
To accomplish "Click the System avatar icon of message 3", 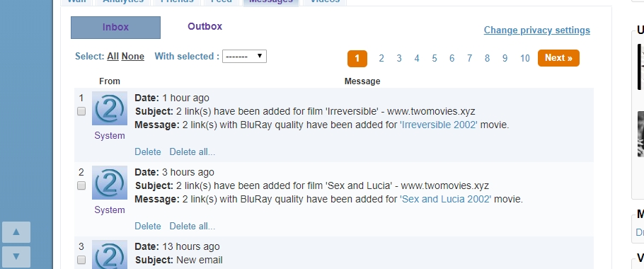I will (x=109, y=255).
